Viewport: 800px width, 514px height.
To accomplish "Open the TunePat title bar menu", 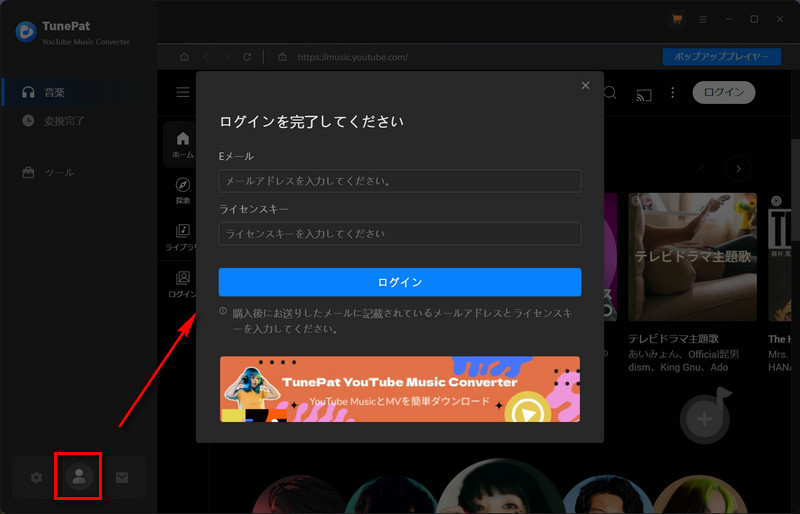I will [703, 19].
